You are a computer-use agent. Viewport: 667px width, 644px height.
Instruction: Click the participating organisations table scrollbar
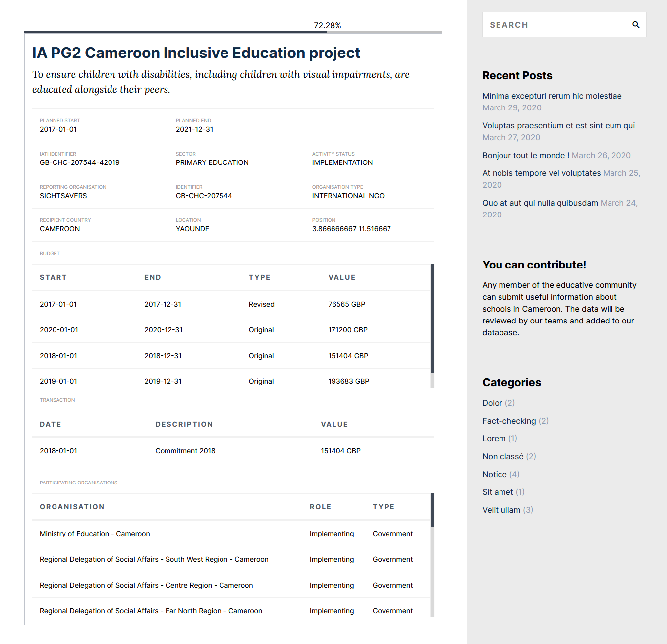coord(432,510)
